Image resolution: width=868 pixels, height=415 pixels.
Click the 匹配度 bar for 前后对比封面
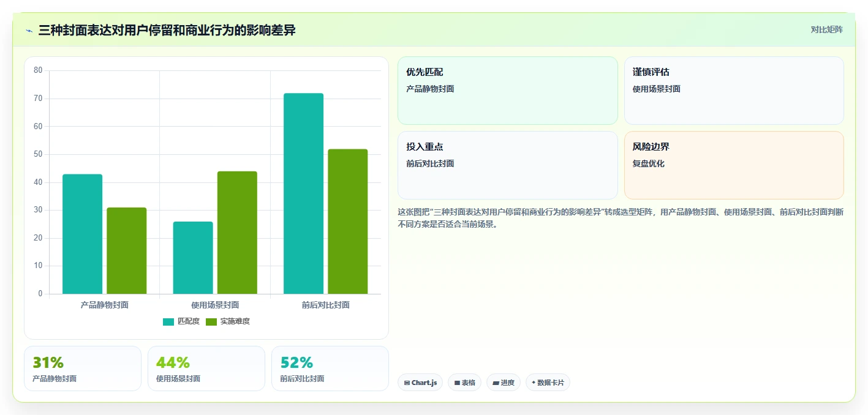click(303, 193)
